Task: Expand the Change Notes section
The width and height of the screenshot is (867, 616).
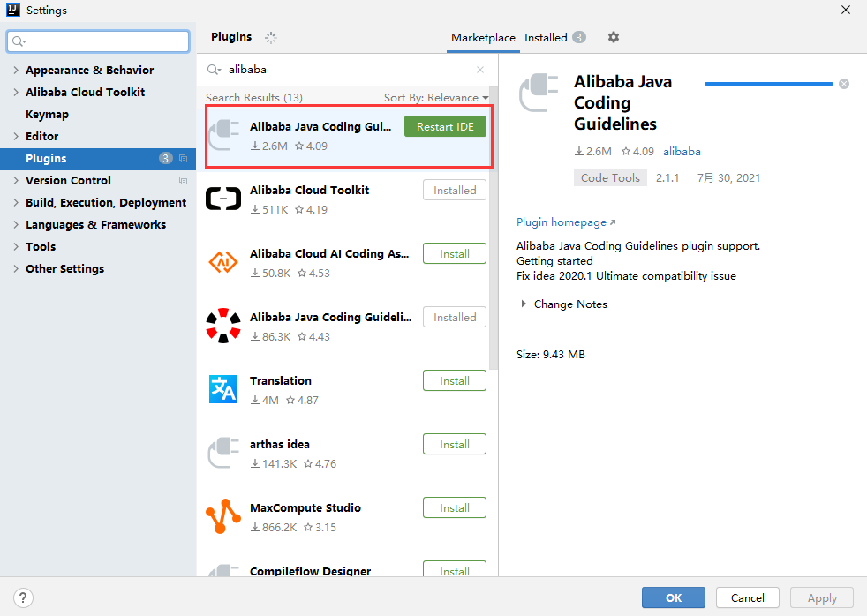Action: tap(523, 304)
